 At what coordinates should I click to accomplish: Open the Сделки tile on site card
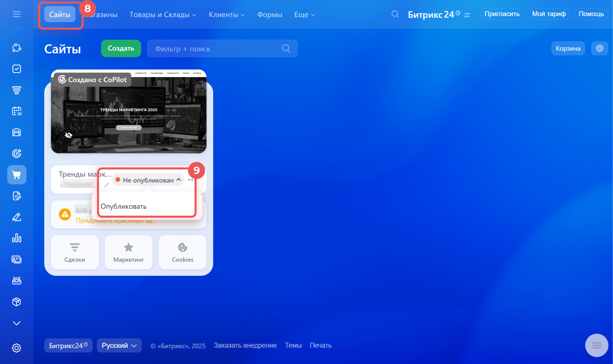tap(75, 252)
